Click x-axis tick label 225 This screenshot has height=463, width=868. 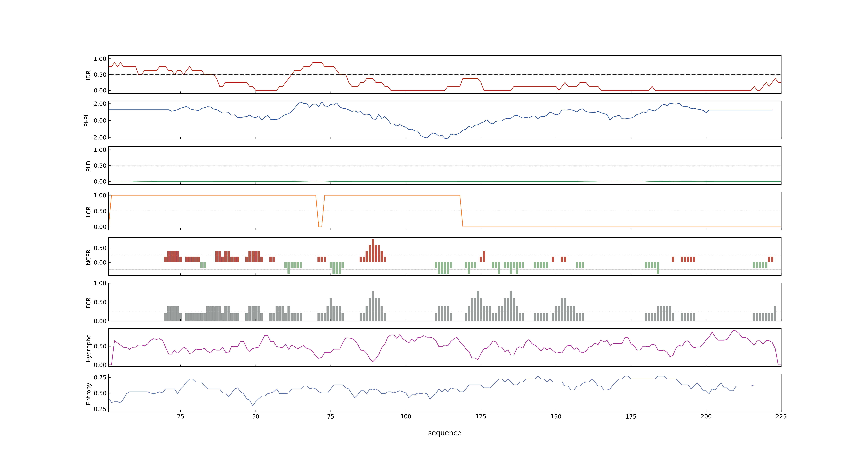coord(781,416)
